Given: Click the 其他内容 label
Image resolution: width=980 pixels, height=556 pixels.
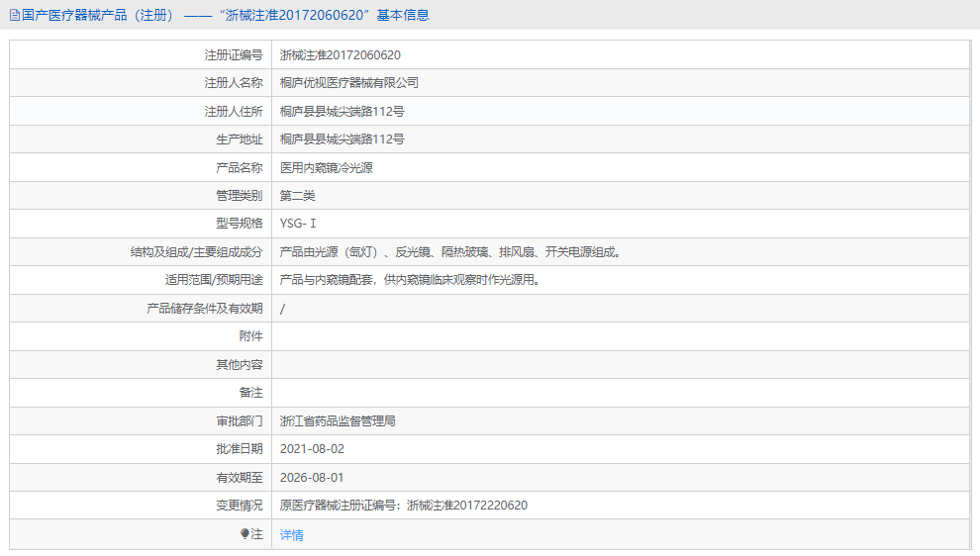Looking at the screenshot, I should click(x=240, y=364).
